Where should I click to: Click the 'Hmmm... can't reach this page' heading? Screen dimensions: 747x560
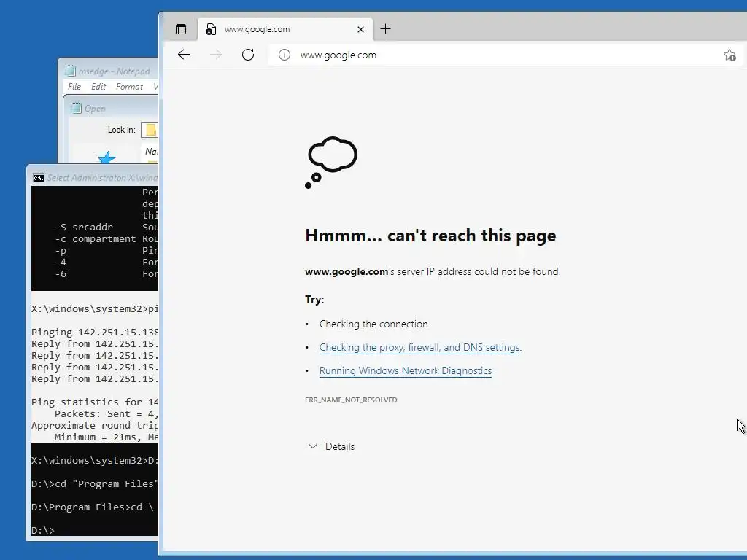(430, 236)
